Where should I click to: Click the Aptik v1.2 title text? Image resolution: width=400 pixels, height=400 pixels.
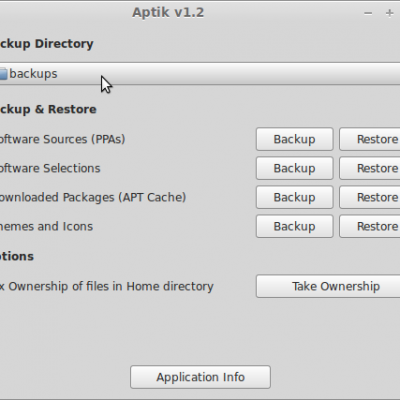click(x=168, y=13)
